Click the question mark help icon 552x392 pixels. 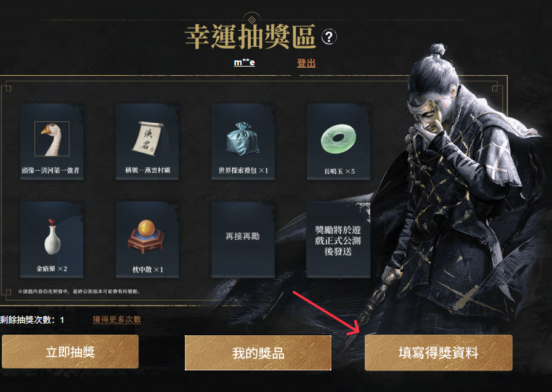click(x=329, y=36)
